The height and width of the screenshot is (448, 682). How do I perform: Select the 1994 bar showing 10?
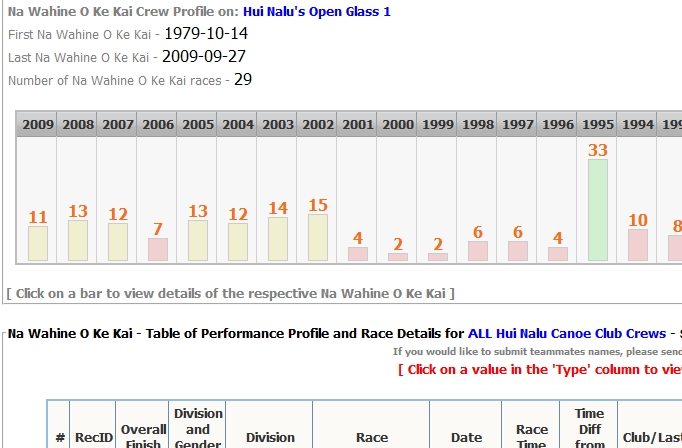[x=638, y=245]
